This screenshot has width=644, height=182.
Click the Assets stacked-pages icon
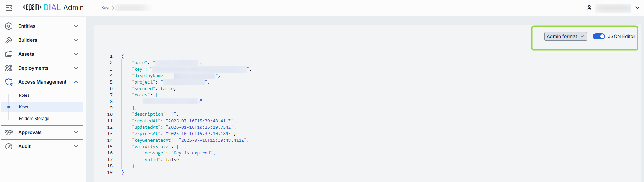tap(9, 54)
